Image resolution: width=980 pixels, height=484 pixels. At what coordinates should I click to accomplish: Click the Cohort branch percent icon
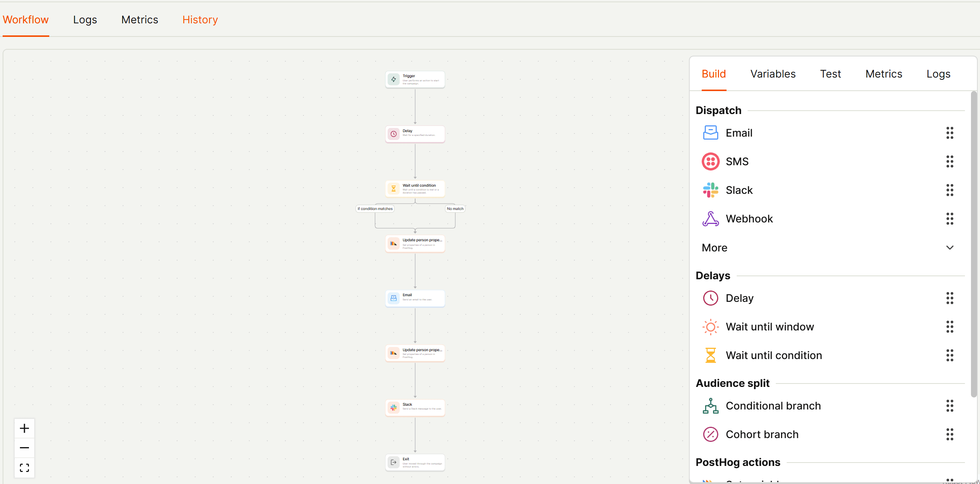point(710,434)
